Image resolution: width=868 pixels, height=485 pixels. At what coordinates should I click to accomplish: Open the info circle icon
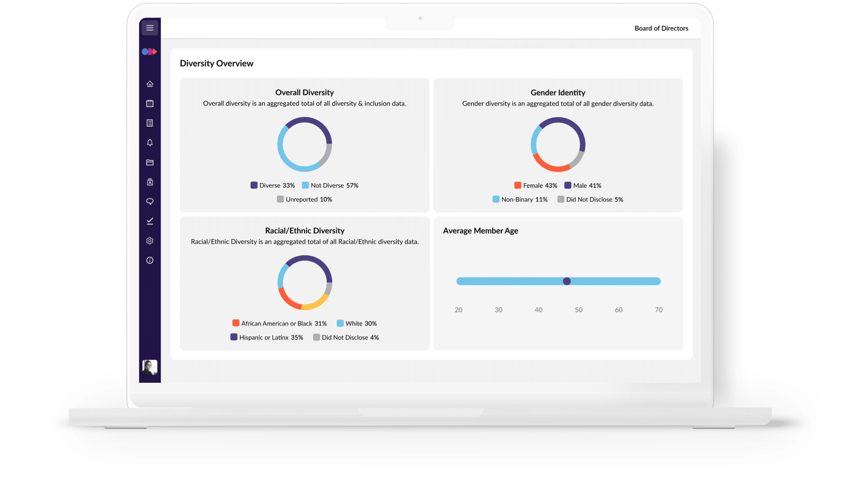point(150,261)
